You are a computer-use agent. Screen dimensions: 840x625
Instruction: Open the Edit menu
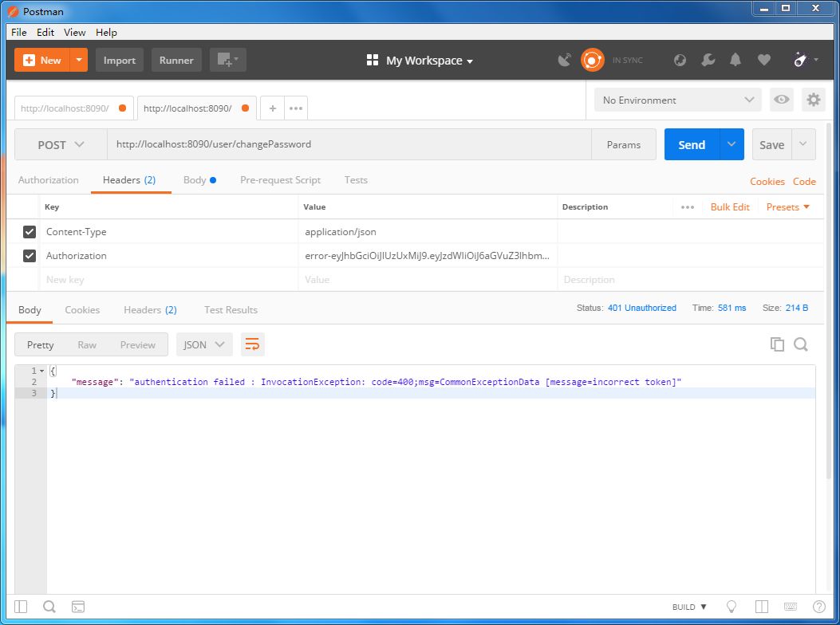click(x=45, y=32)
